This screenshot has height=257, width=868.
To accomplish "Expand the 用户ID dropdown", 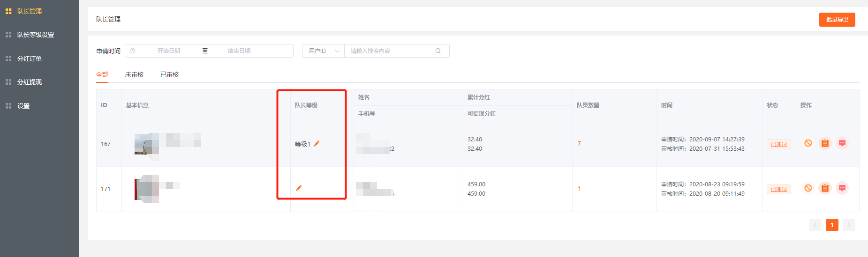I will 323,51.
